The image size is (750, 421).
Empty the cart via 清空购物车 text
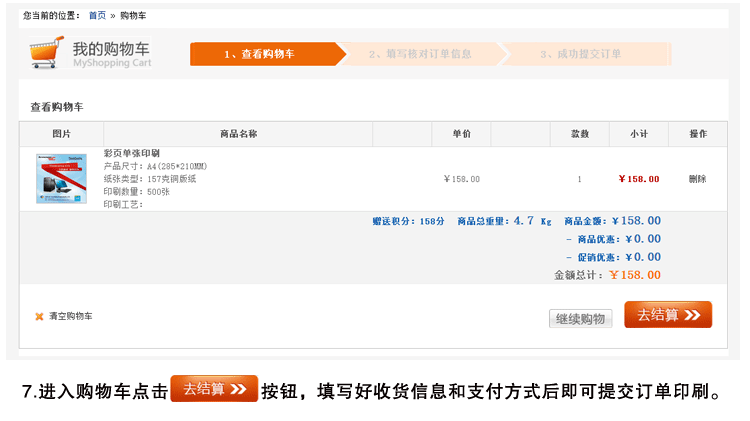click(x=71, y=317)
